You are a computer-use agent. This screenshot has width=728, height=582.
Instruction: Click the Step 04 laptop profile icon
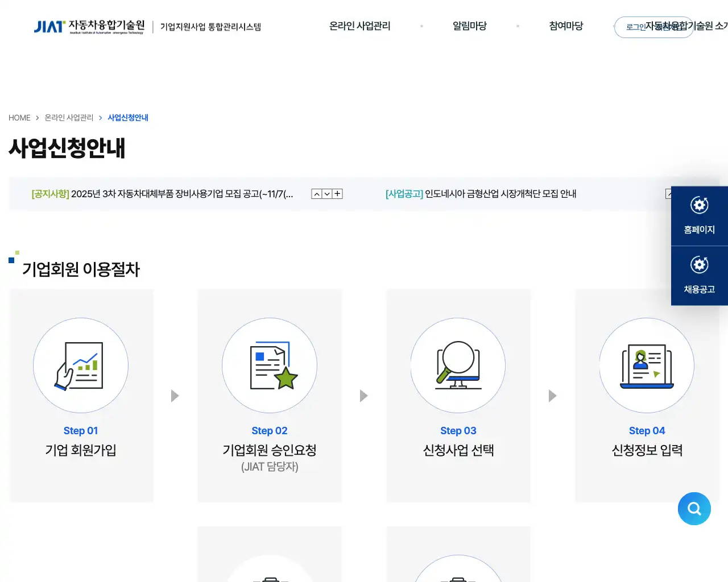(x=647, y=365)
